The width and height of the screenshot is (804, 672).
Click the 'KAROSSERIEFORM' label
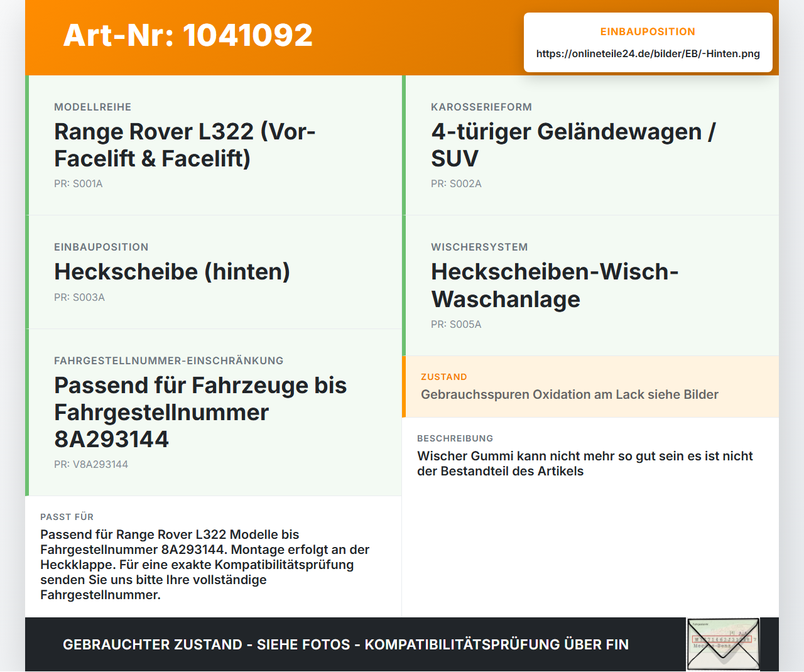(481, 107)
